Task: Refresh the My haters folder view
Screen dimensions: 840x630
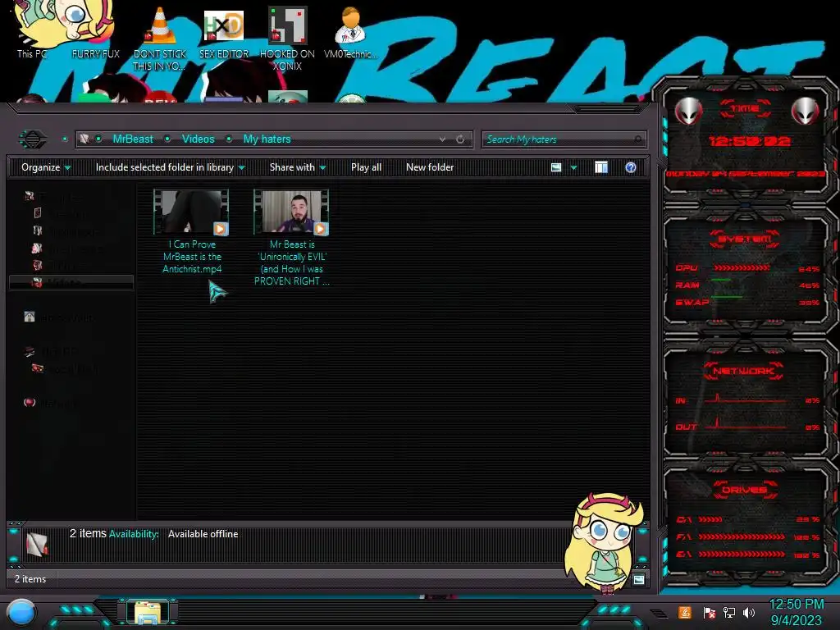Action: click(x=460, y=139)
